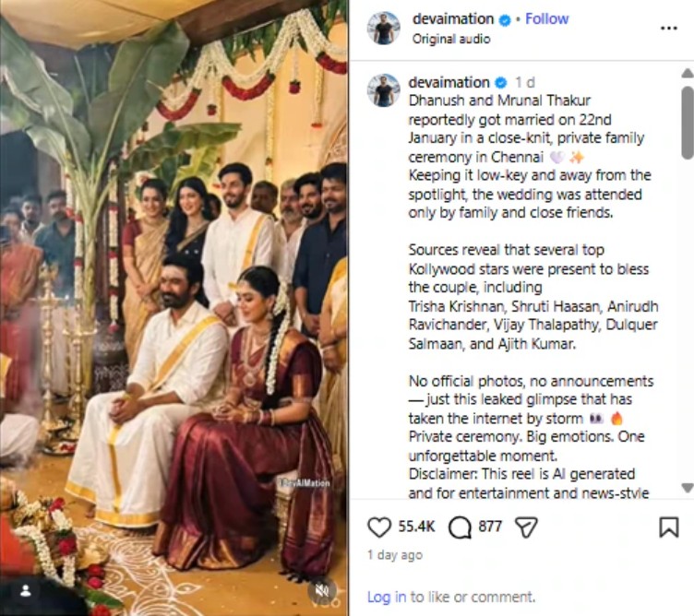Share the reel using the paper plane icon
Screen dimensions: 694x616
[x=526, y=527]
